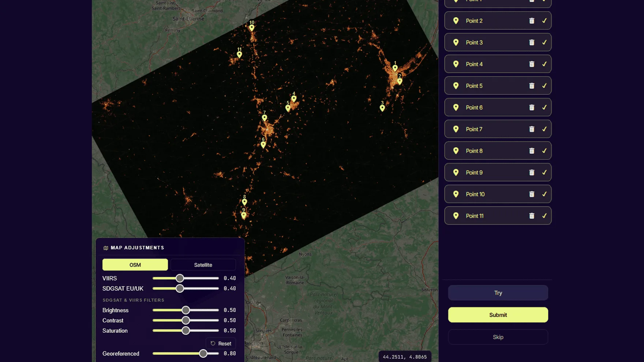Click the Contrast slider handle
The image size is (644, 362).
point(186,320)
